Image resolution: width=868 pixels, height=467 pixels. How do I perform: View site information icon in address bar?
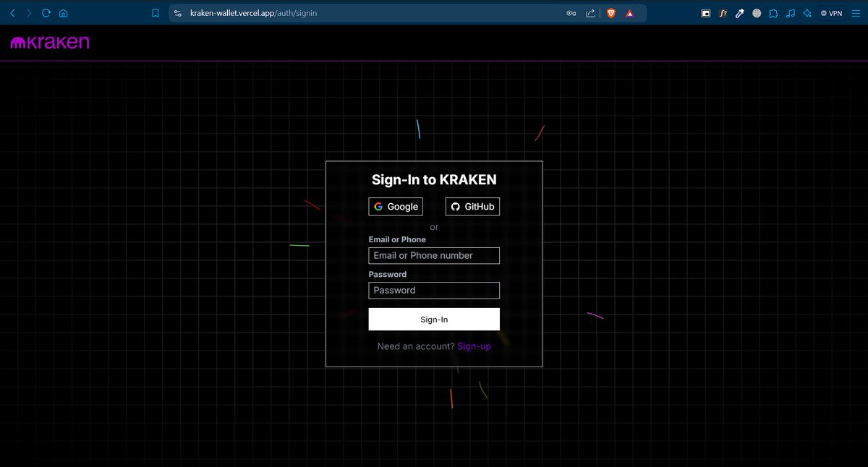pos(178,13)
